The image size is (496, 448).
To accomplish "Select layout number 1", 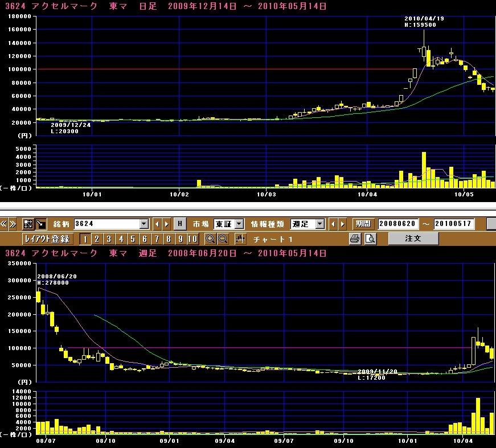I will (85, 239).
